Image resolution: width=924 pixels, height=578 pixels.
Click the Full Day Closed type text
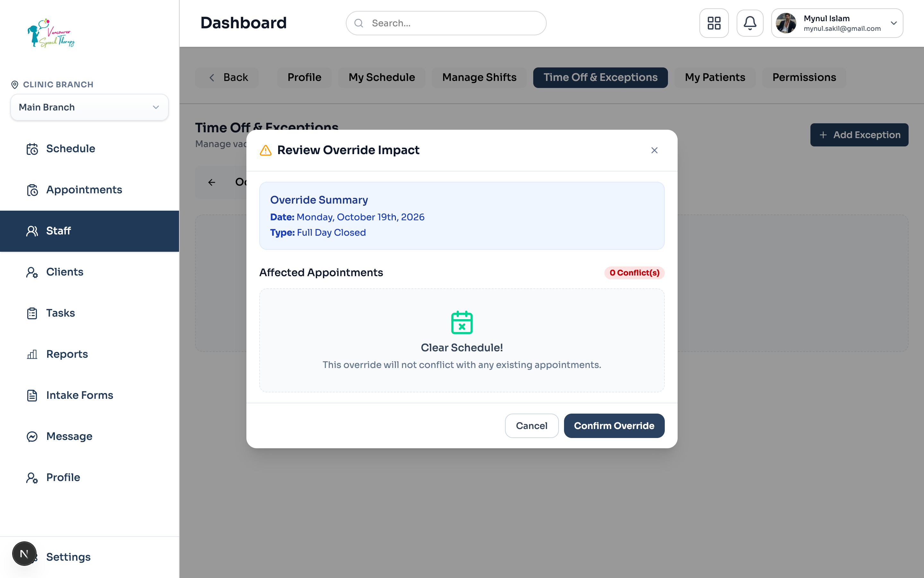tap(331, 233)
